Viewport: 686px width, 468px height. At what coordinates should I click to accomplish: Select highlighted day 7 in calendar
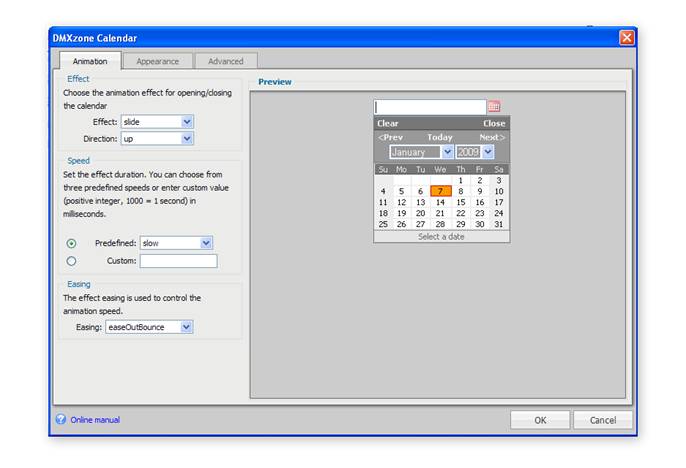(441, 191)
